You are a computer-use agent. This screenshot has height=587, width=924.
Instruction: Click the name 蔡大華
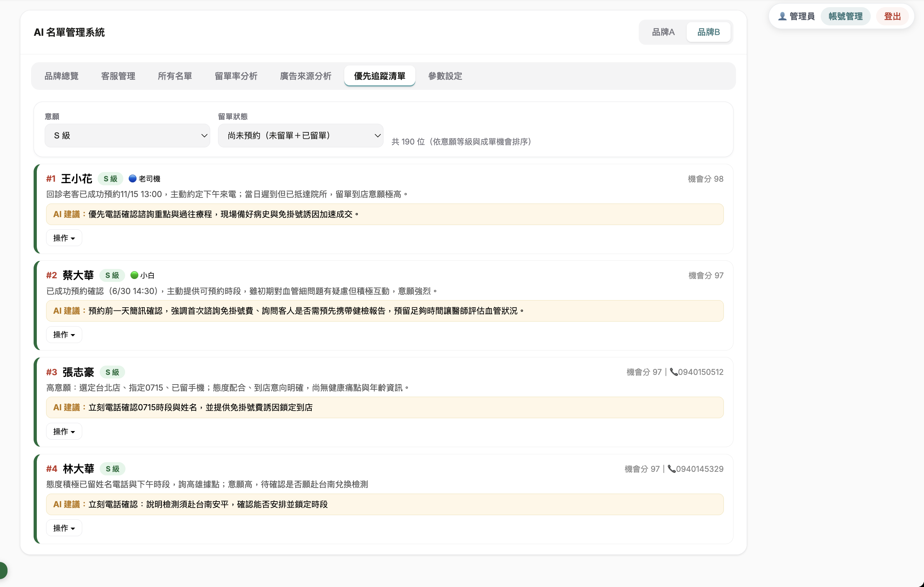pos(78,275)
